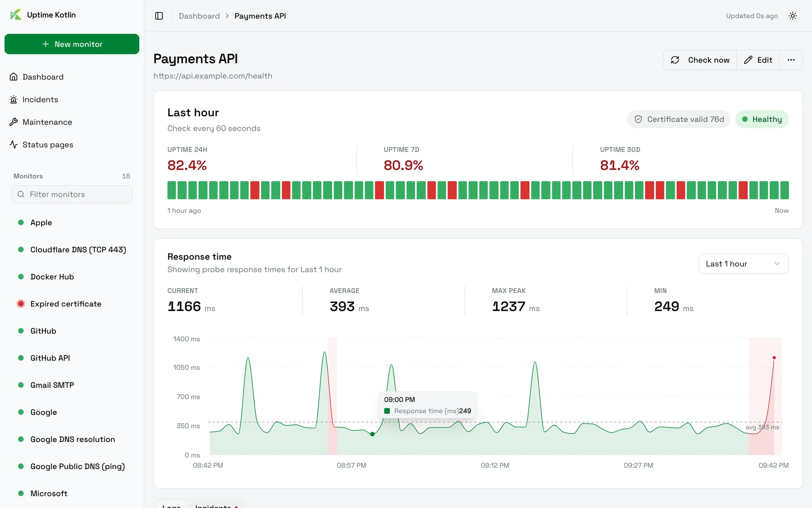Image resolution: width=812 pixels, height=508 pixels.
Task: Click the first bar in uptime history
Action: 172,190
